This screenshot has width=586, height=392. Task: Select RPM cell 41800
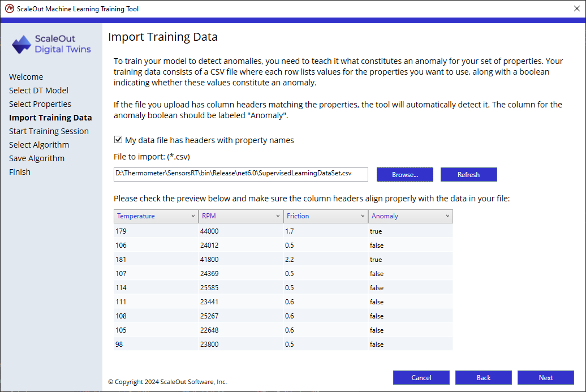point(241,259)
